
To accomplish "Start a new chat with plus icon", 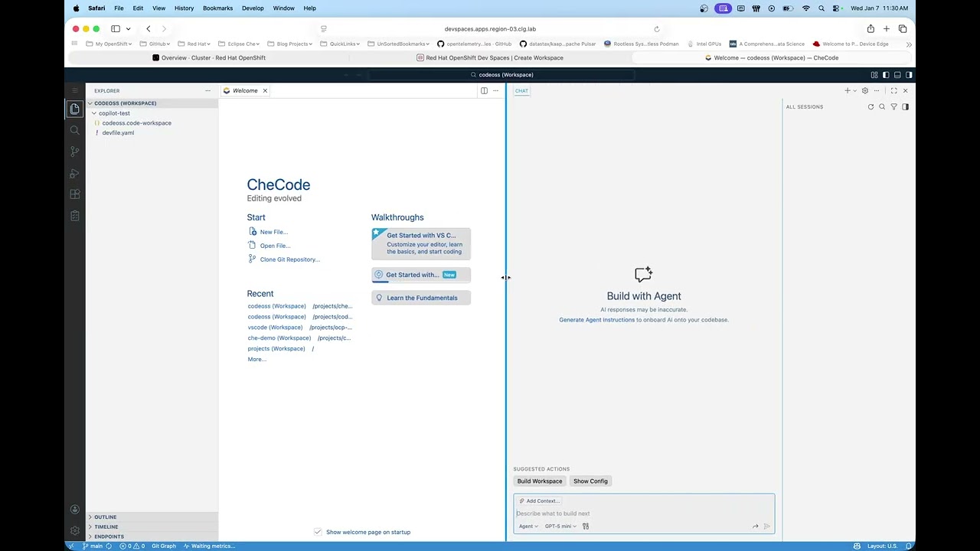I will 847,90.
